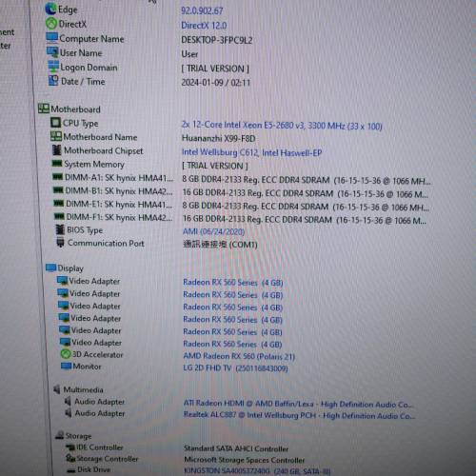Click the Motherboard Name icon

coord(56,136)
